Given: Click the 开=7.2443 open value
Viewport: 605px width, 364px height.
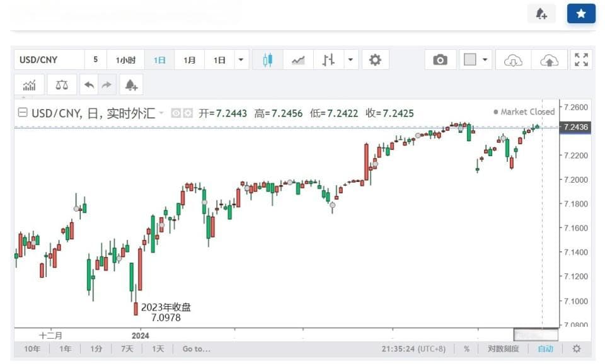Looking at the screenshot, I should coord(222,113).
